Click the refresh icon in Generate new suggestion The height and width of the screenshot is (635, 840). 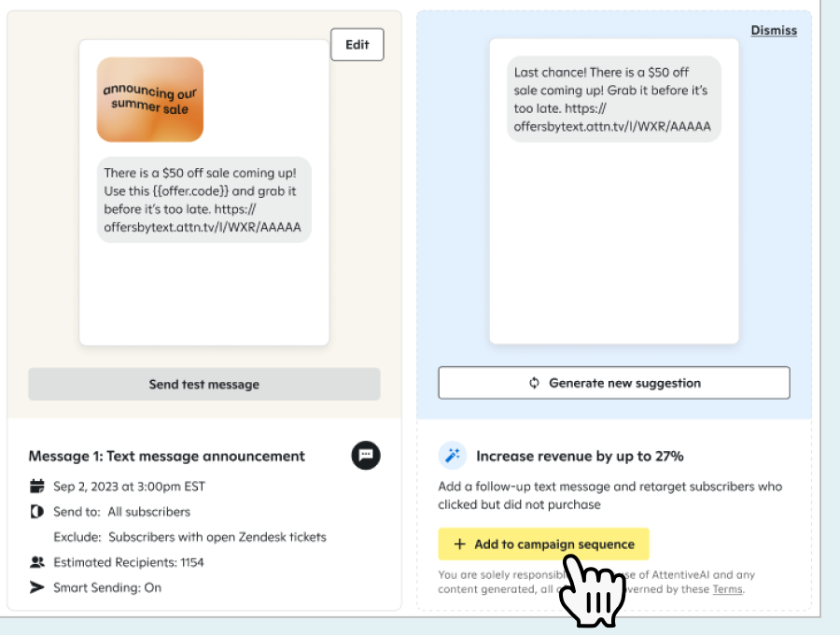tap(534, 383)
